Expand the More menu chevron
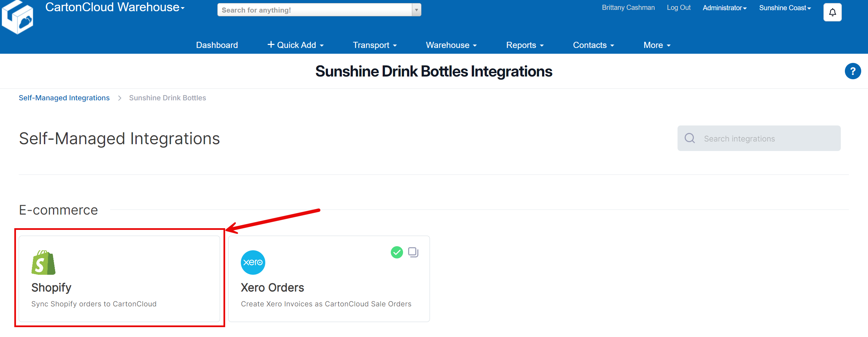The height and width of the screenshot is (337, 868). pos(668,45)
